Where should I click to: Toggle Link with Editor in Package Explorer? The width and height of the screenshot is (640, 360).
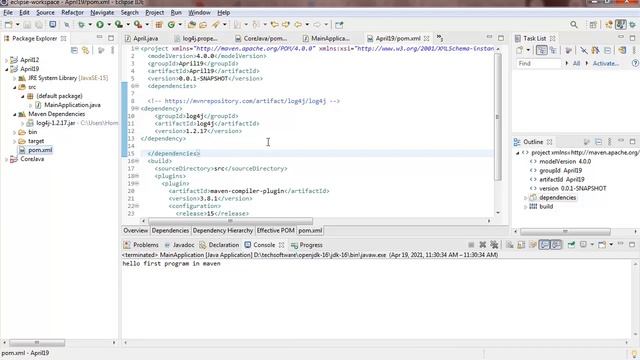click(x=85, y=50)
